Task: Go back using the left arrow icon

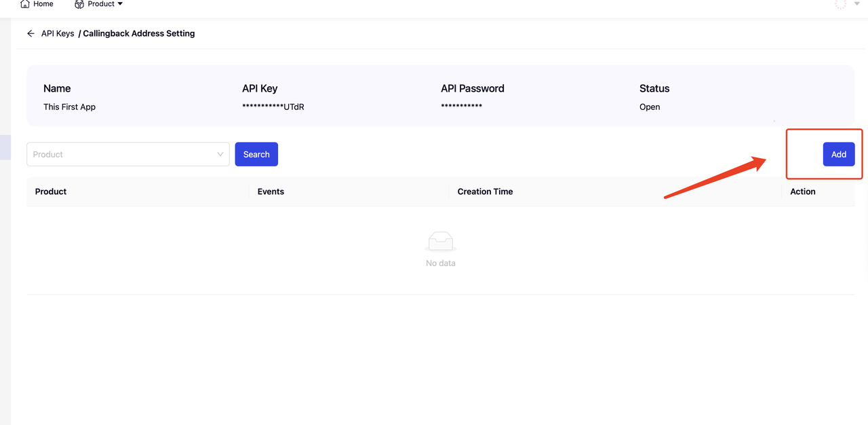Action: point(31,33)
